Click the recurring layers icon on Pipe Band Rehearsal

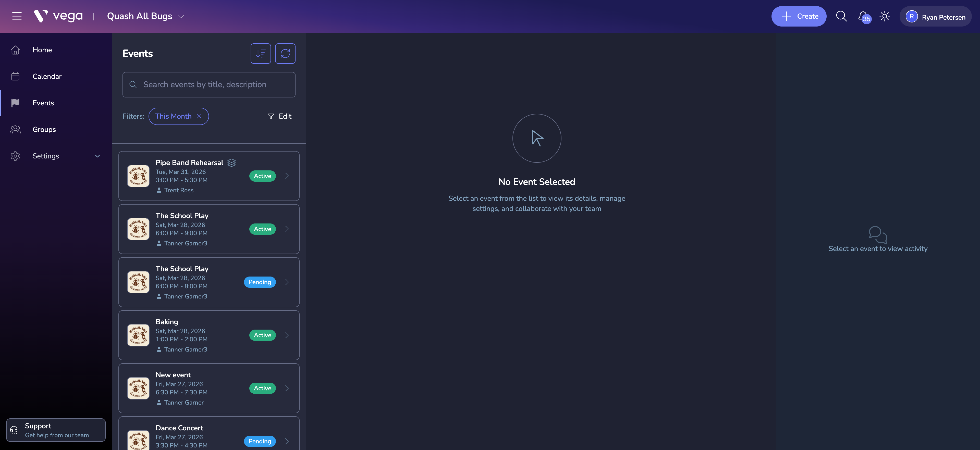pos(231,163)
